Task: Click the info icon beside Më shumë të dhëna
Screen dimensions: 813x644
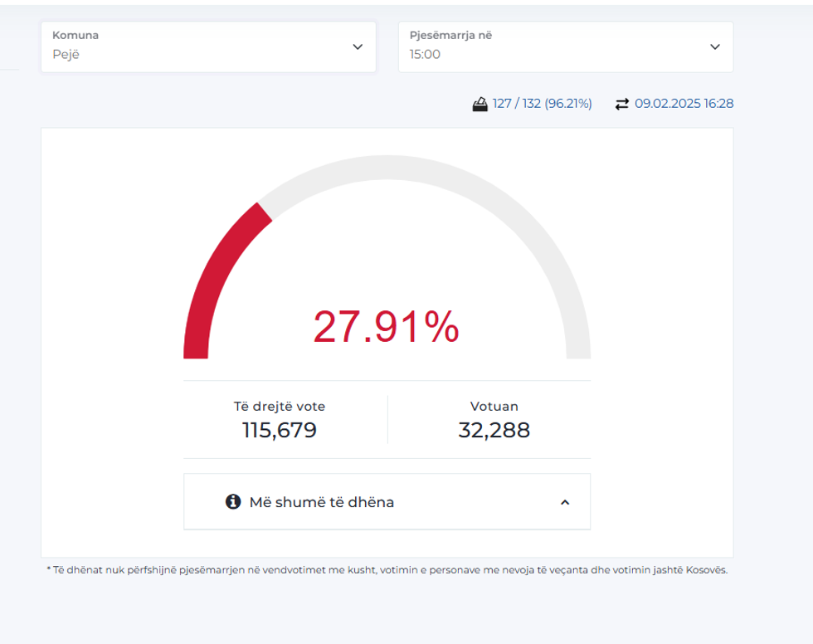Action: [x=233, y=502]
